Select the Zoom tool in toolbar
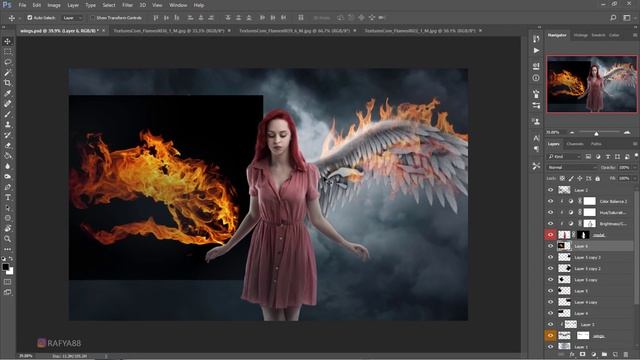Image resolution: width=640 pixels, height=360 pixels. pos(8,239)
